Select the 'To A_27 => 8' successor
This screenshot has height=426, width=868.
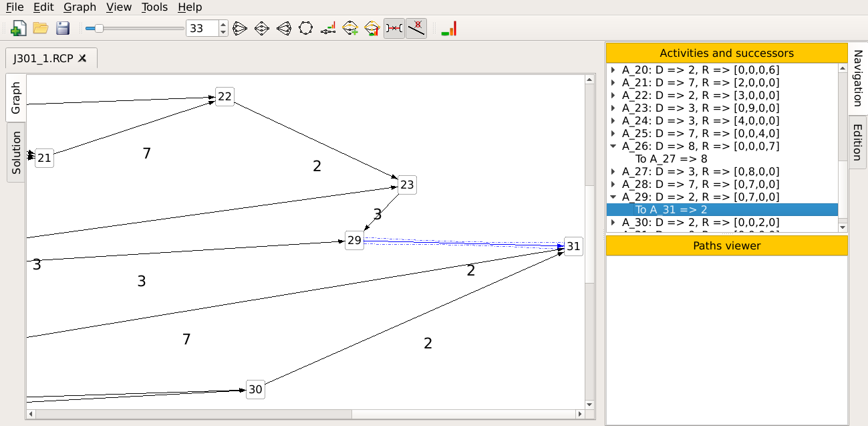671,159
